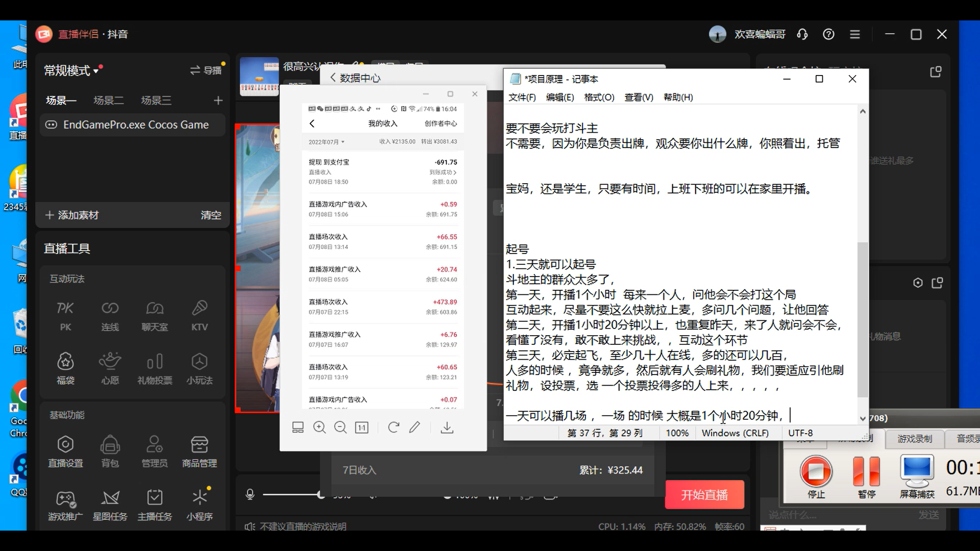Edit the image with the pencil icon
Screen dimensions: 980x551
(x=415, y=428)
